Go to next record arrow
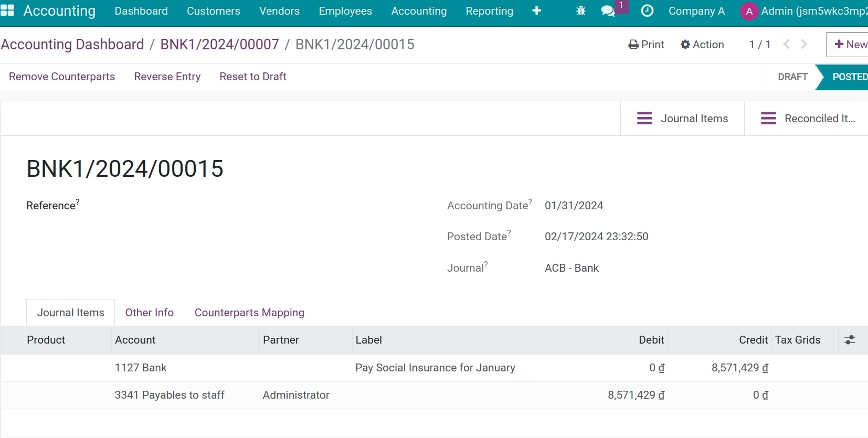 pos(804,44)
